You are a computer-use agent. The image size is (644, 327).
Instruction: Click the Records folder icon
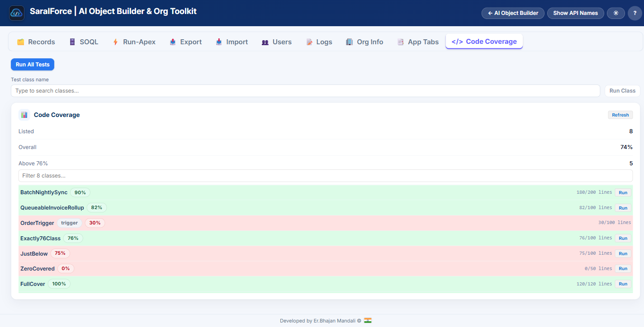point(20,42)
